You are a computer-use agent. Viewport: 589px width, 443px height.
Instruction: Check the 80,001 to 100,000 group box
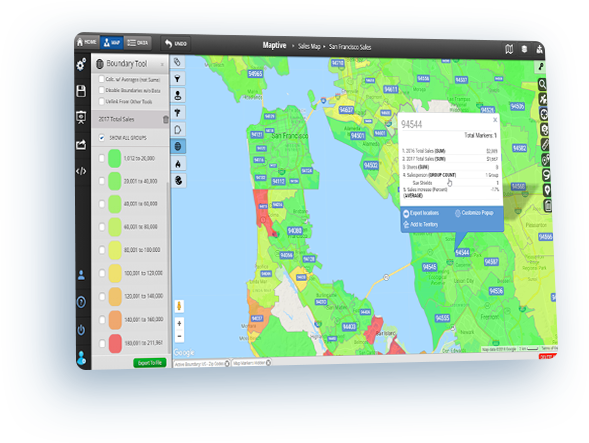tap(102, 250)
